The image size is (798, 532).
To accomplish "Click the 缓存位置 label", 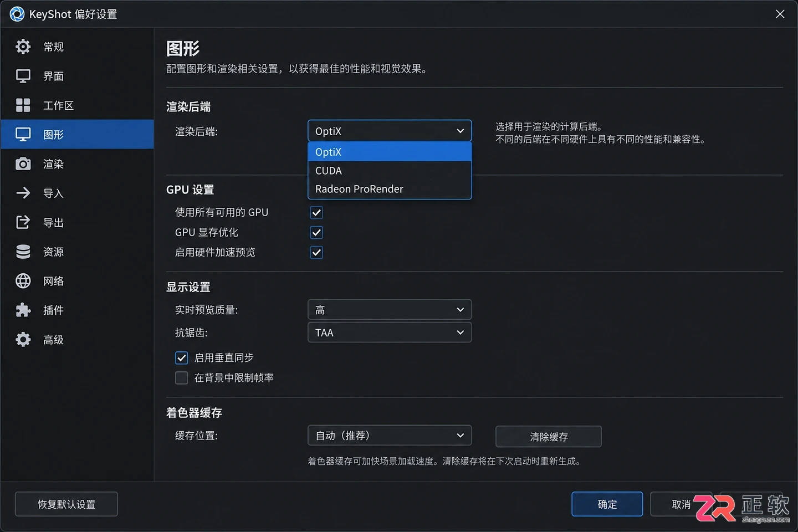I will coord(197,436).
